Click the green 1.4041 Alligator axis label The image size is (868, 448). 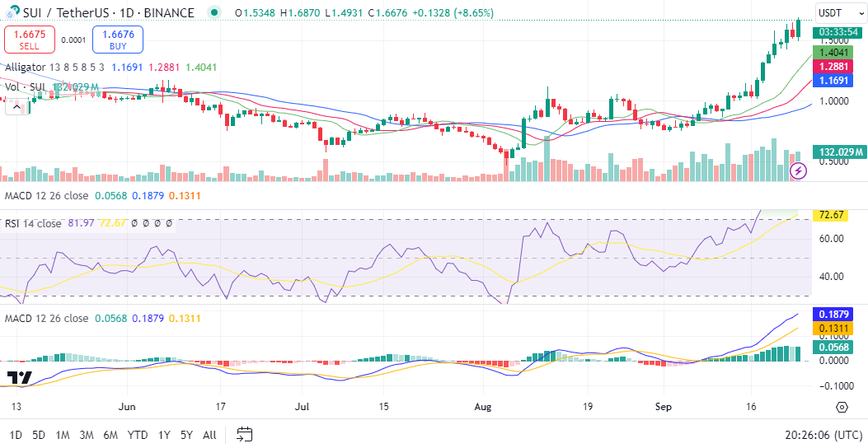[833, 53]
